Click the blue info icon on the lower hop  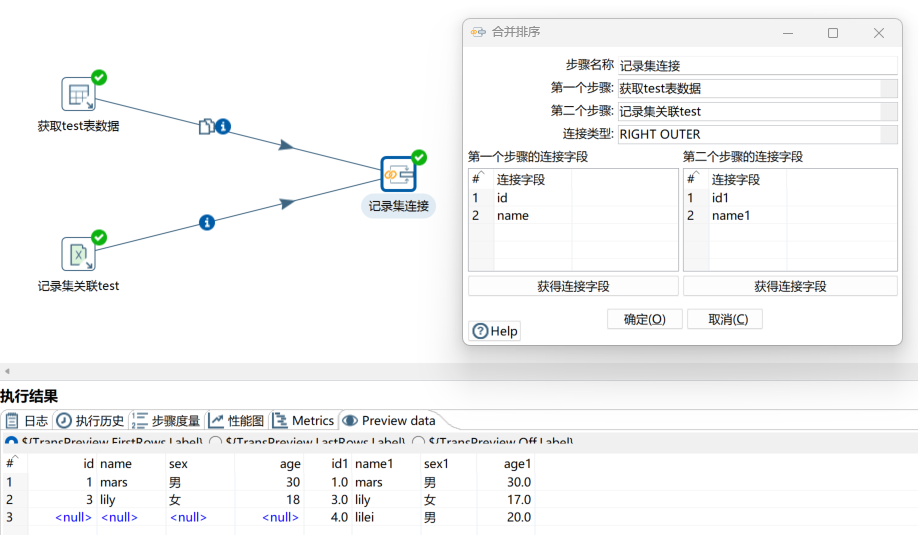[207, 222]
